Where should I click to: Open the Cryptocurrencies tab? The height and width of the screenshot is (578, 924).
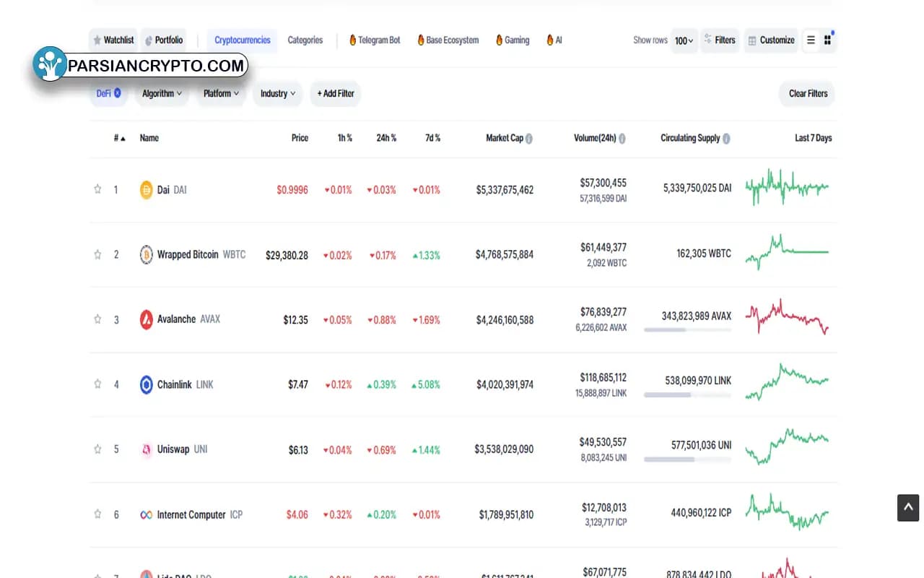[x=243, y=40]
